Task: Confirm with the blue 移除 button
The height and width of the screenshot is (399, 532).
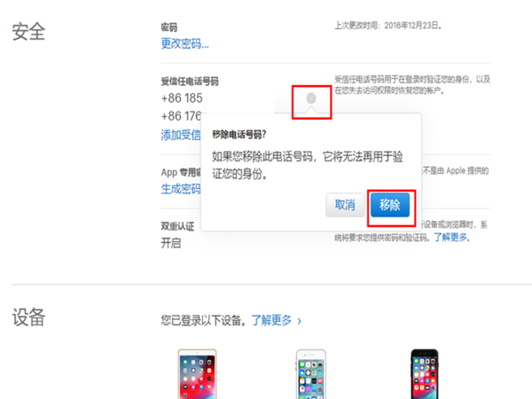Action: tap(390, 205)
